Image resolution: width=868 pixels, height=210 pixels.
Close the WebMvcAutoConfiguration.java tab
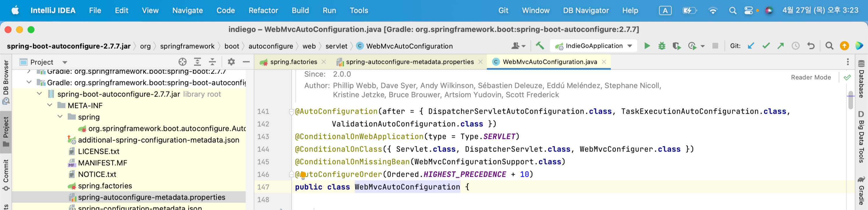click(604, 62)
